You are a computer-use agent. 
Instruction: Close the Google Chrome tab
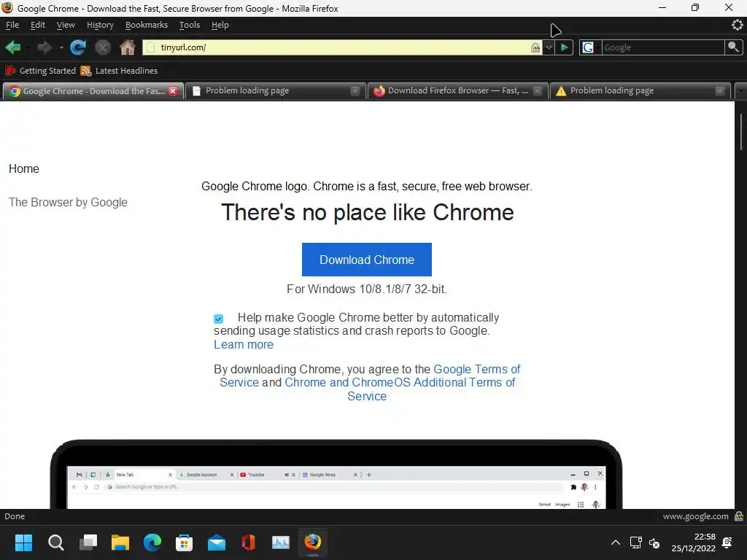point(173,90)
